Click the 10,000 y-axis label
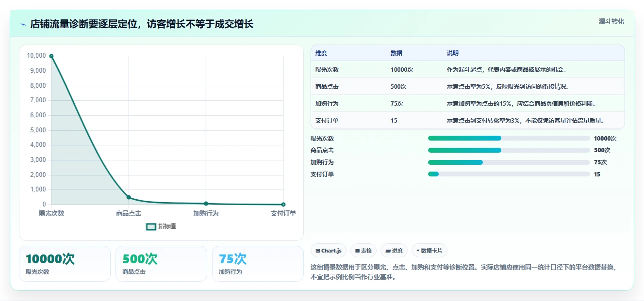This screenshot has height=301, width=644. pos(36,56)
